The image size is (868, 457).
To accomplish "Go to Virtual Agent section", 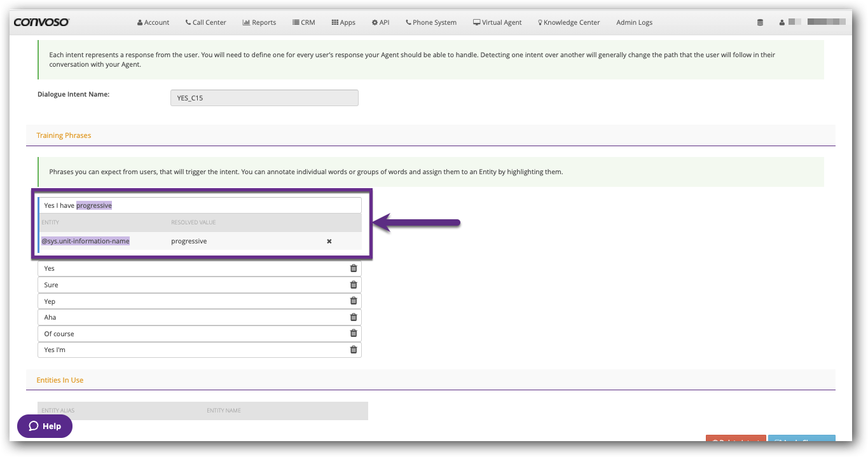I will [x=497, y=22].
